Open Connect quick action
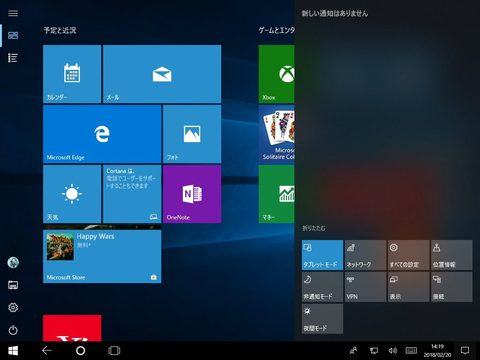This screenshot has width=480, height=360. coord(452,287)
